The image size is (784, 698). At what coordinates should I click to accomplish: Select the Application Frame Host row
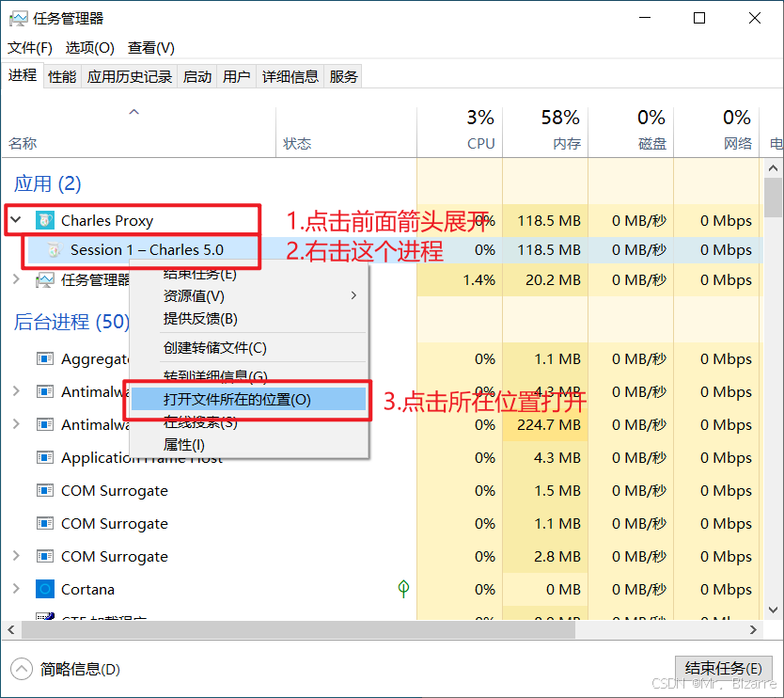click(x=383, y=457)
